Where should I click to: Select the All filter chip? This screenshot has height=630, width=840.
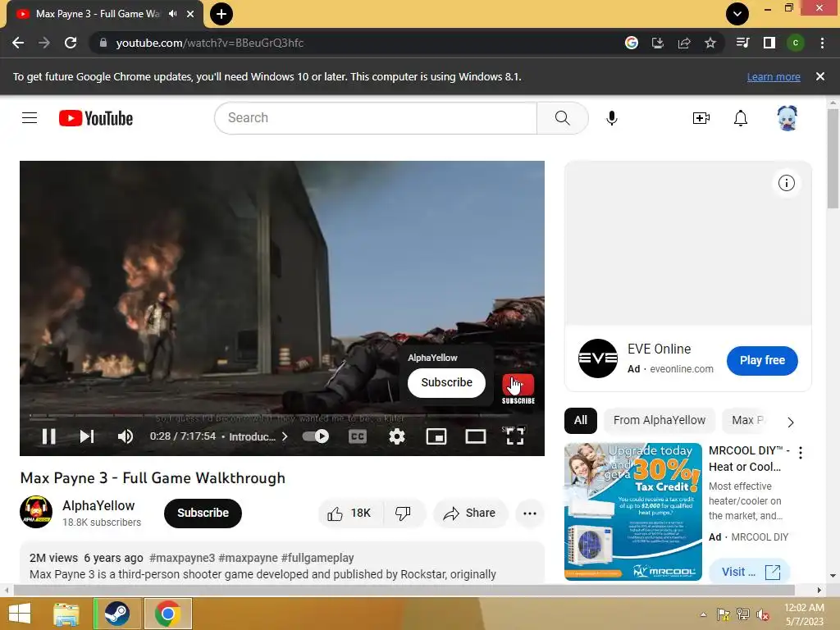coord(580,421)
